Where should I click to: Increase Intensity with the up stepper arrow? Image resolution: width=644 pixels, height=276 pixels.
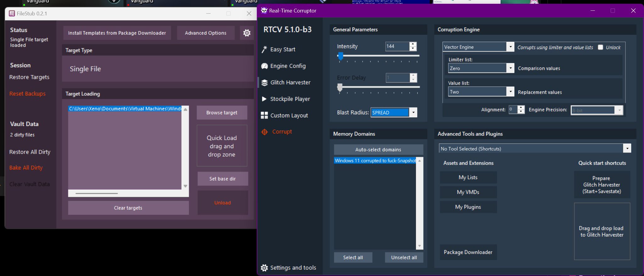(413, 44)
